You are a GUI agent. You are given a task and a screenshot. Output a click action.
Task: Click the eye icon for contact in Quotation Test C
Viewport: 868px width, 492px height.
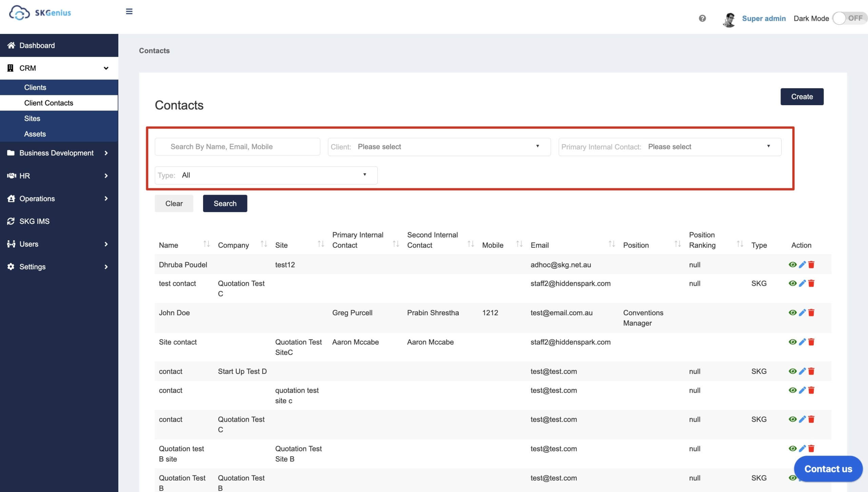[792, 419]
